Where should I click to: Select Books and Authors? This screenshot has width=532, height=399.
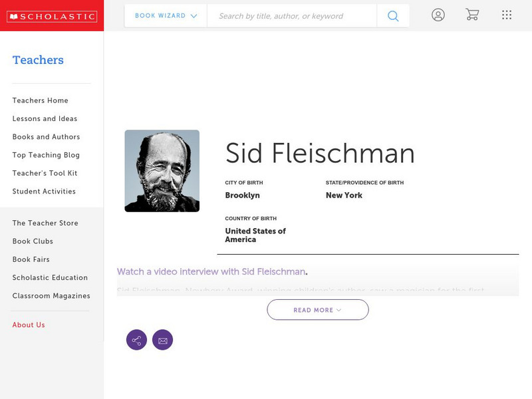tap(45, 137)
